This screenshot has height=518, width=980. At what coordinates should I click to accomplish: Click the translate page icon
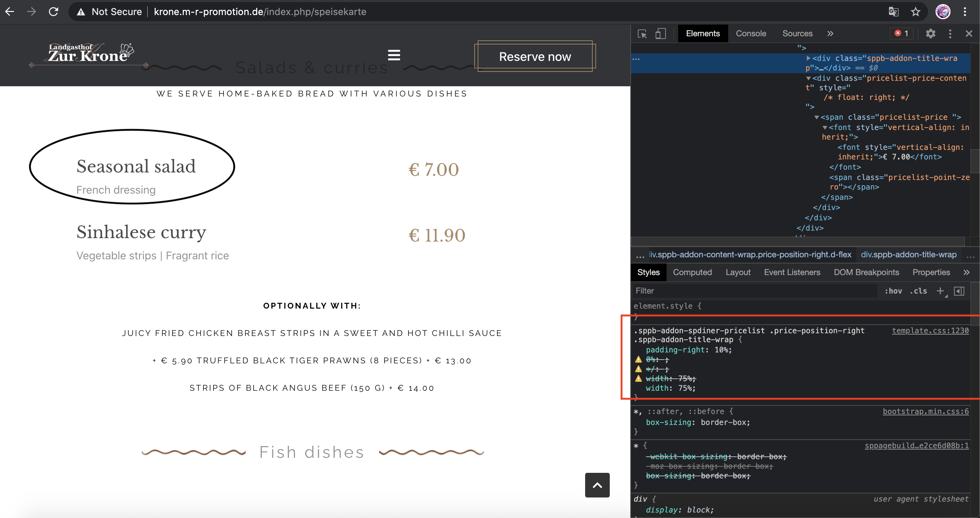click(893, 12)
